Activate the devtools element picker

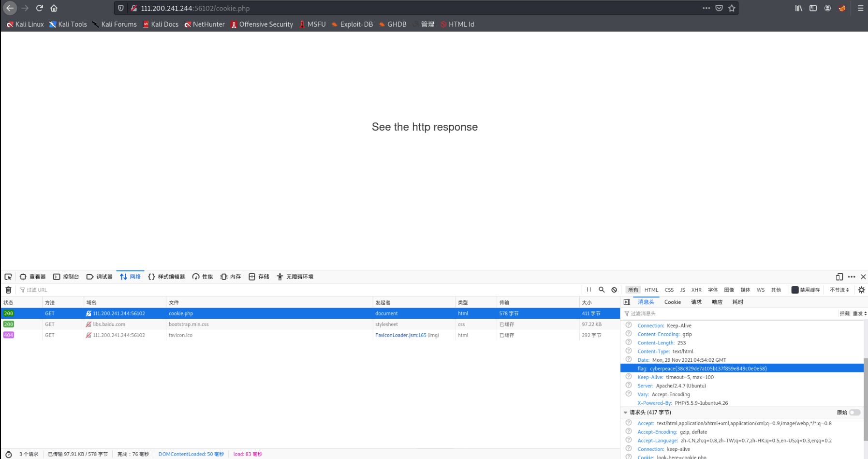[8, 277]
